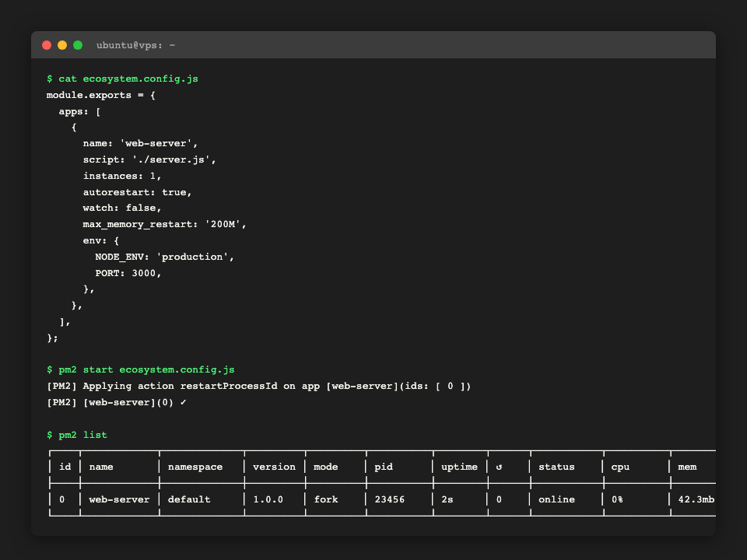Click the 'mem' table header

point(687,467)
